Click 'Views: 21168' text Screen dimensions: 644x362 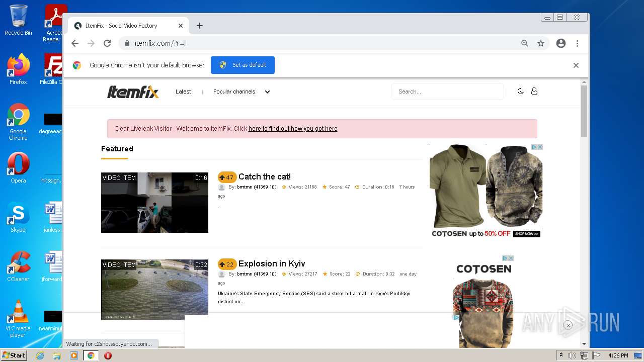pos(303,187)
